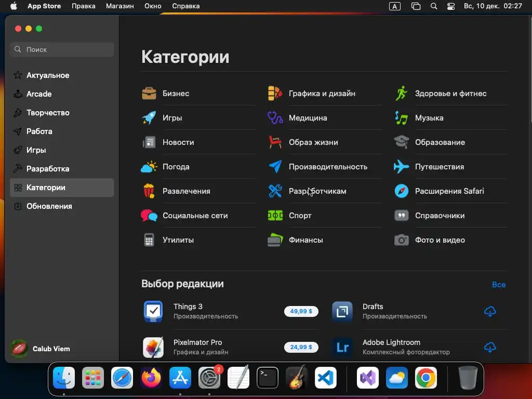532x399 pixels.
Task: Click the Музыка notes icon
Action: click(x=402, y=118)
